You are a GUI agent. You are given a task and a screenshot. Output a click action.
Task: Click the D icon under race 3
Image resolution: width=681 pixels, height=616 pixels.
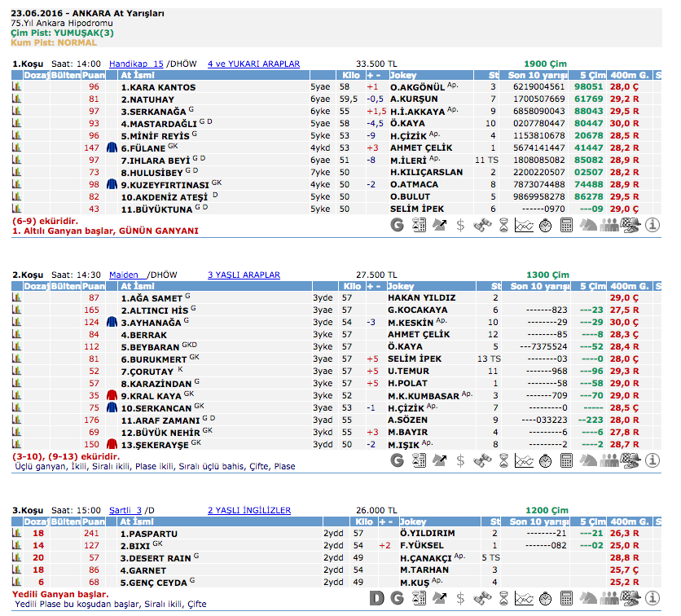click(x=376, y=599)
